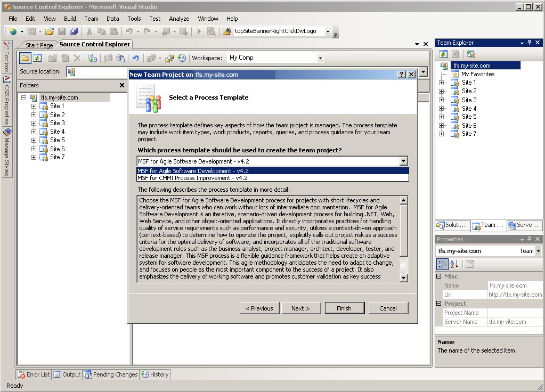The width and height of the screenshot is (545, 392).
Task: Select MSF for Agile Software Development list option
Action: click(x=273, y=171)
